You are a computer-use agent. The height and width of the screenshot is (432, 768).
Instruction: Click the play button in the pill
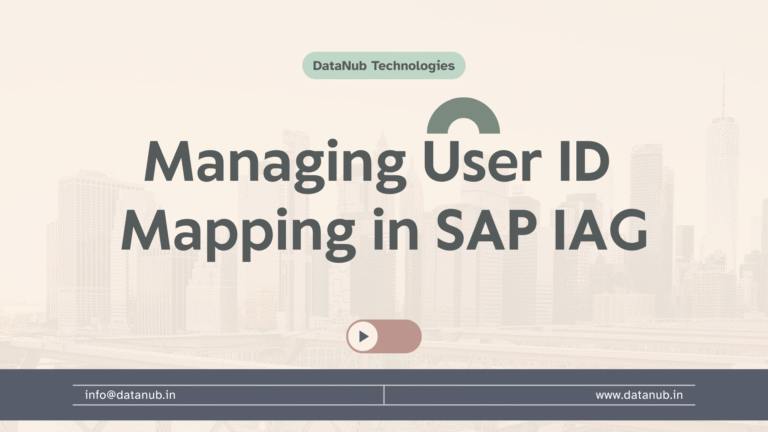click(x=363, y=336)
